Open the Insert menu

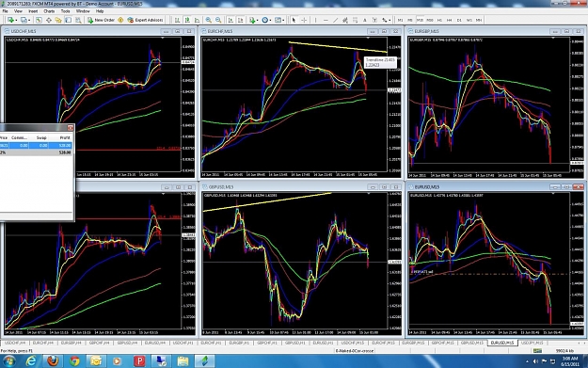tap(33, 11)
